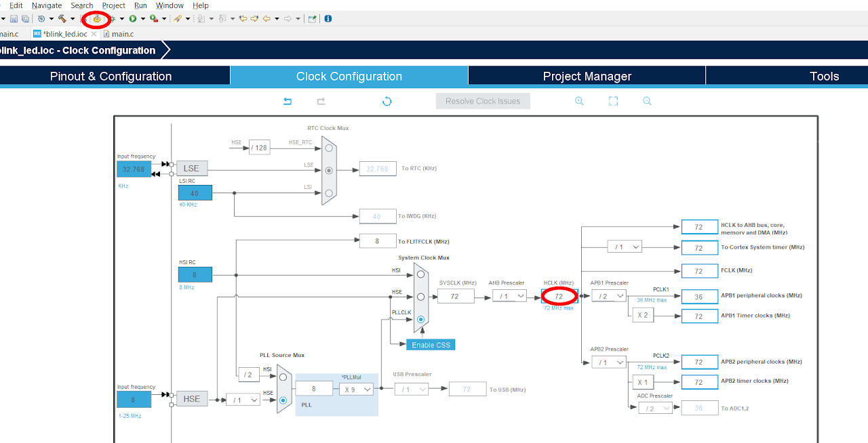Fit clock diagram to screen icon
The height and width of the screenshot is (443, 868).
(x=613, y=101)
